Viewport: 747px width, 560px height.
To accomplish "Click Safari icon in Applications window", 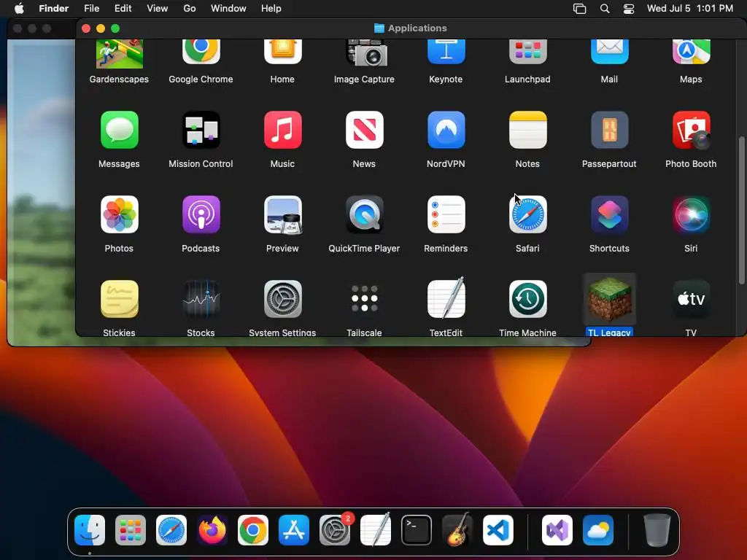I will (527, 214).
